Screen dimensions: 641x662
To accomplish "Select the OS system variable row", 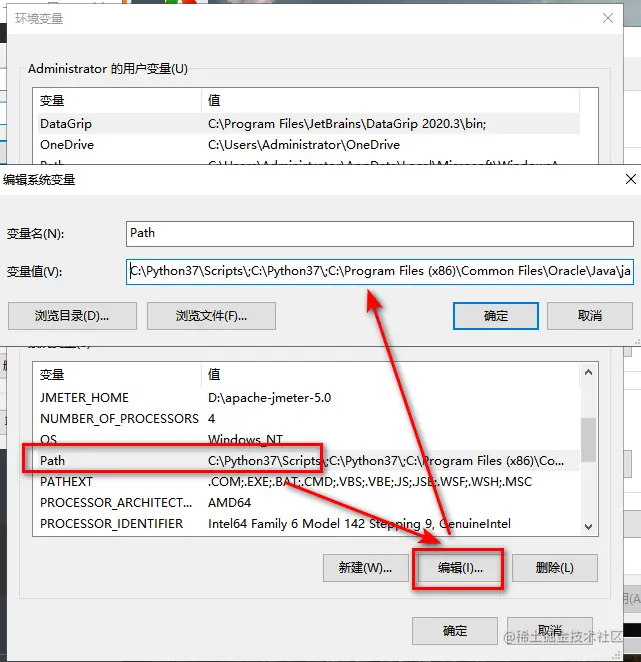I will 309,440.
